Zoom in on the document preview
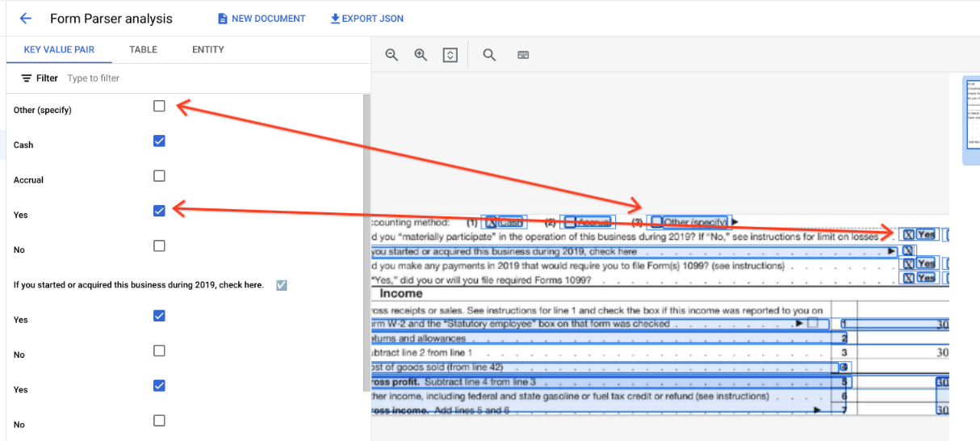Viewport: 980px width, 441px height. pyautogui.click(x=421, y=55)
